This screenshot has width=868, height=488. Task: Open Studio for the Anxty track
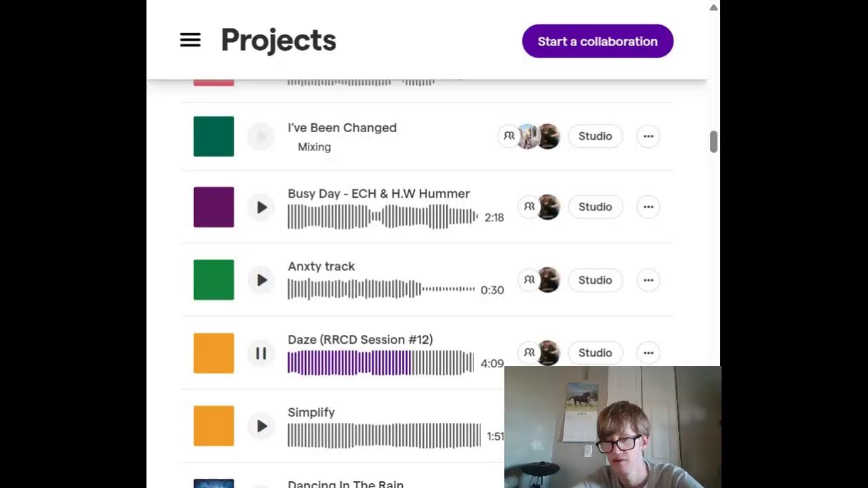click(x=595, y=280)
